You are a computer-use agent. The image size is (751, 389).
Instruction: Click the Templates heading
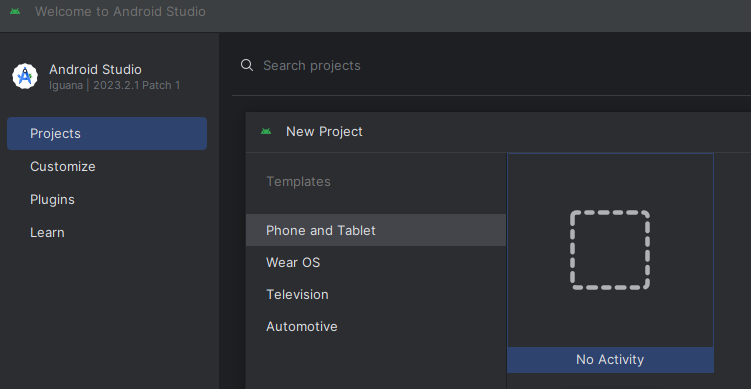[298, 182]
